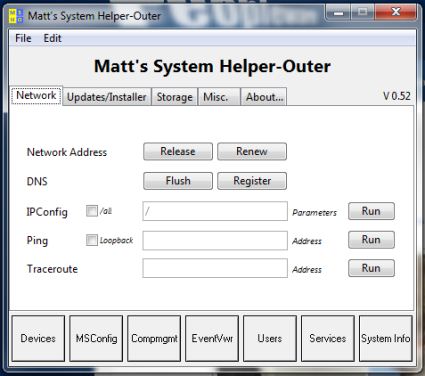Image resolution: width=425 pixels, height=376 pixels.
Task: Close the Helper-Outer window
Action: (396, 13)
